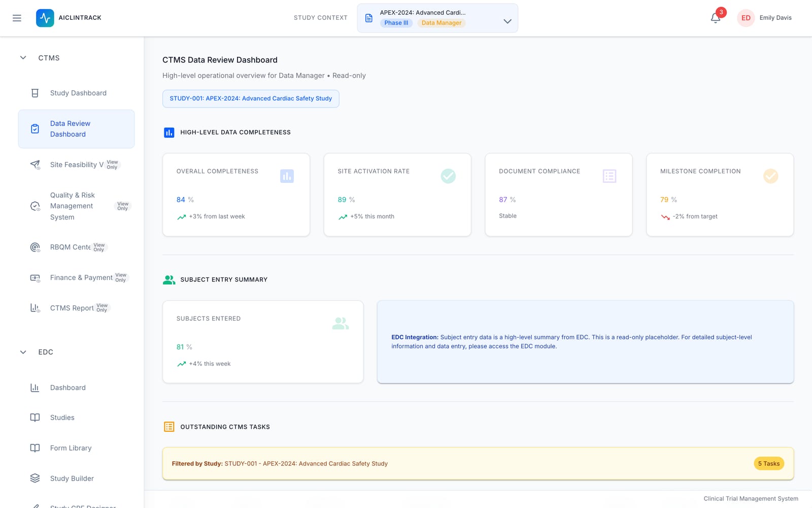Screen dimensions: 812x508
Task: Open the Study Builder menu item
Action: [76, 479]
